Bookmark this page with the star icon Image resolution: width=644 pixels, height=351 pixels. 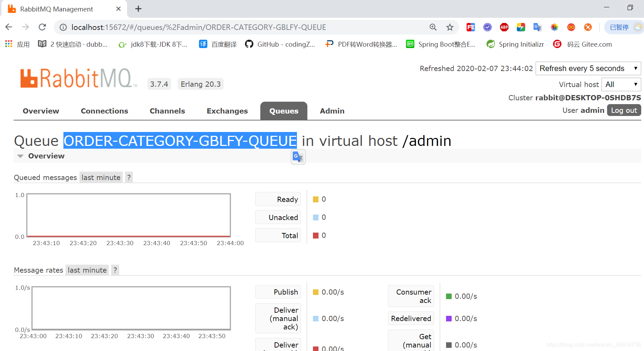[450, 27]
